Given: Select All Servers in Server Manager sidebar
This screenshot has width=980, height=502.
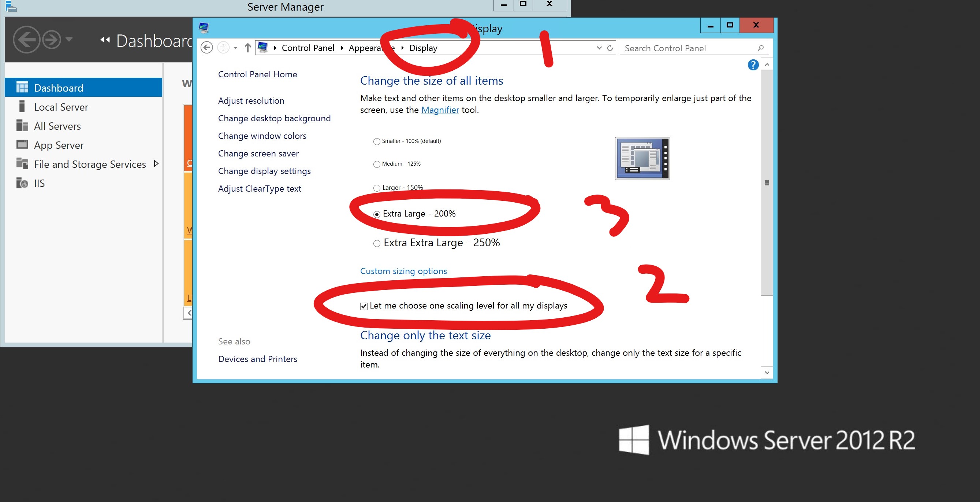Looking at the screenshot, I should coord(83,126).
